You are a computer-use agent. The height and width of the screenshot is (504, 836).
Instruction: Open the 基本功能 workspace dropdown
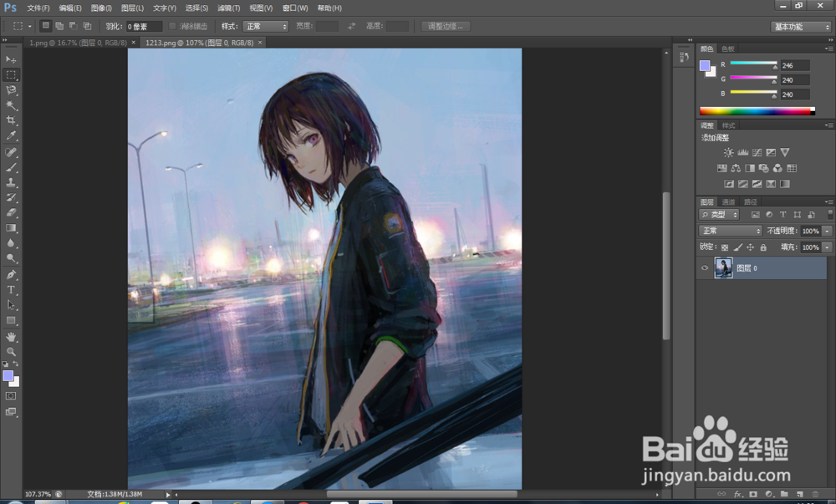801,27
